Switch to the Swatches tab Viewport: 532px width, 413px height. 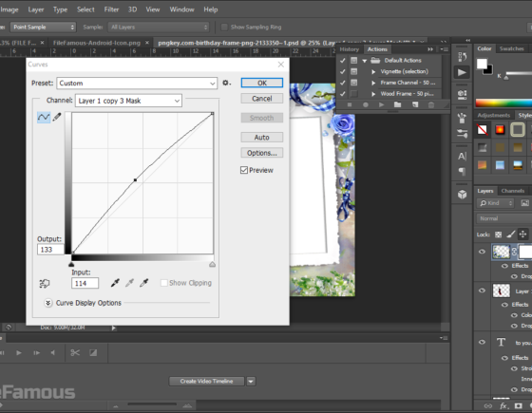pos(512,48)
